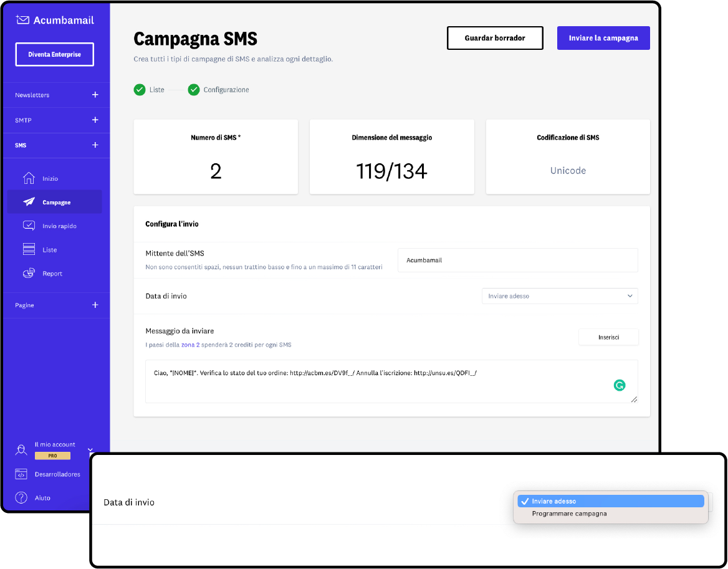Expand Il mio account chevron

click(90, 449)
